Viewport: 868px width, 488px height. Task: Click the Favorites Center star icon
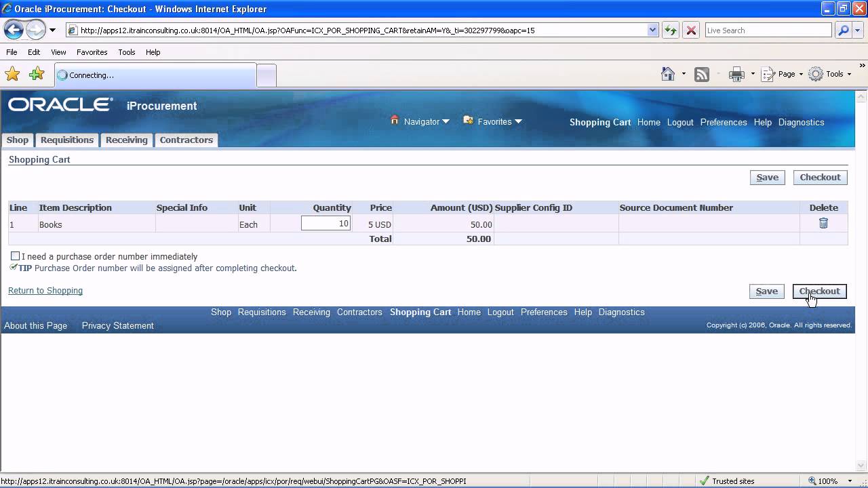point(12,74)
